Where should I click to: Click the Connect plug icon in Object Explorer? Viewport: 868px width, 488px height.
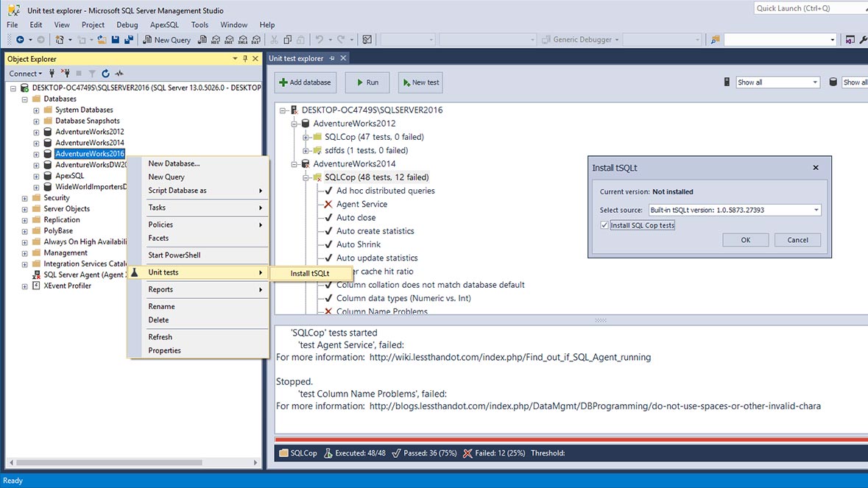(x=52, y=74)
